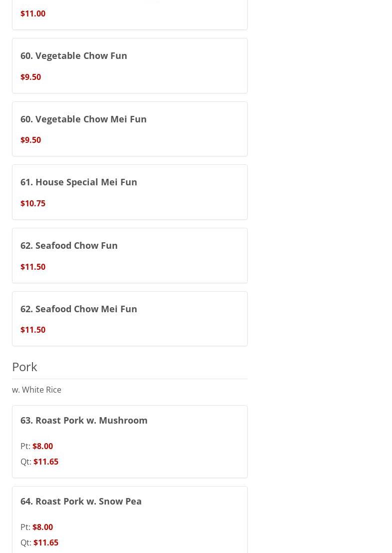Click the $9.50 price under Vegetable Chow Mei Fun
The width and height of the screenshot is (392, 553).
click(x=30, y=140)
